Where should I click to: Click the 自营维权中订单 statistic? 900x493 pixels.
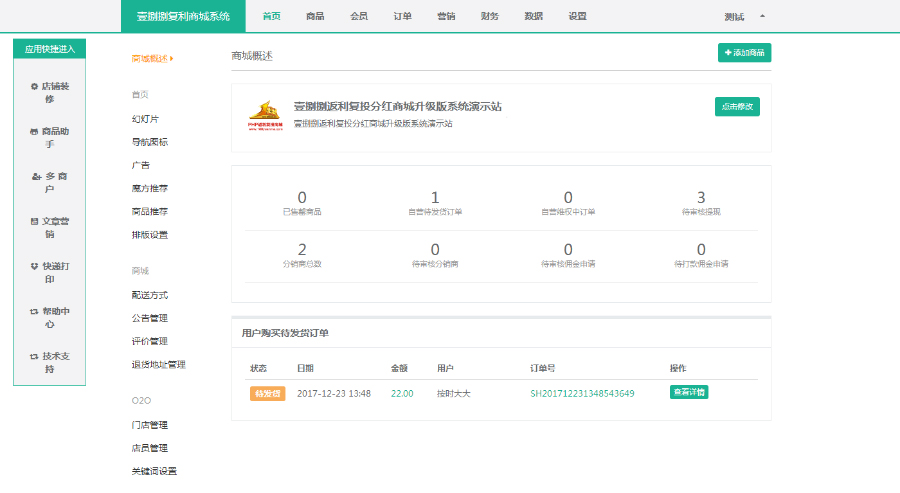568,203
